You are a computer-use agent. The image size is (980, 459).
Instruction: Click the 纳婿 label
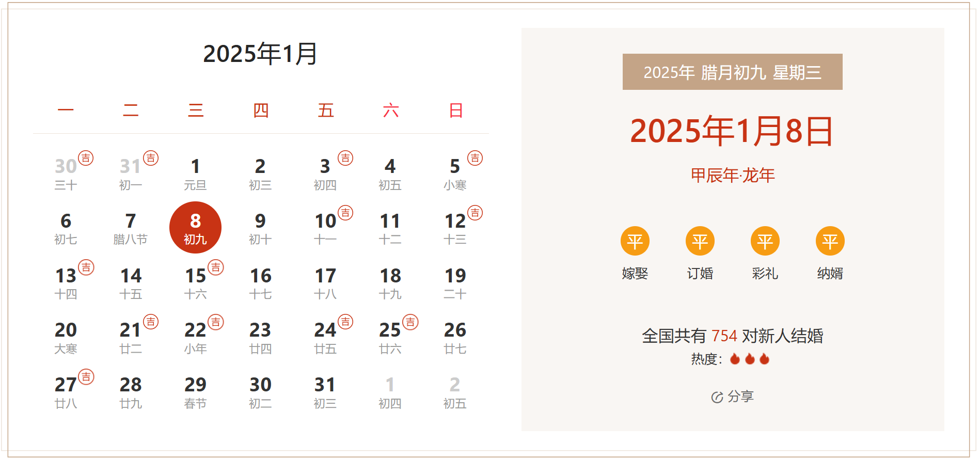[x=830, y=273]
